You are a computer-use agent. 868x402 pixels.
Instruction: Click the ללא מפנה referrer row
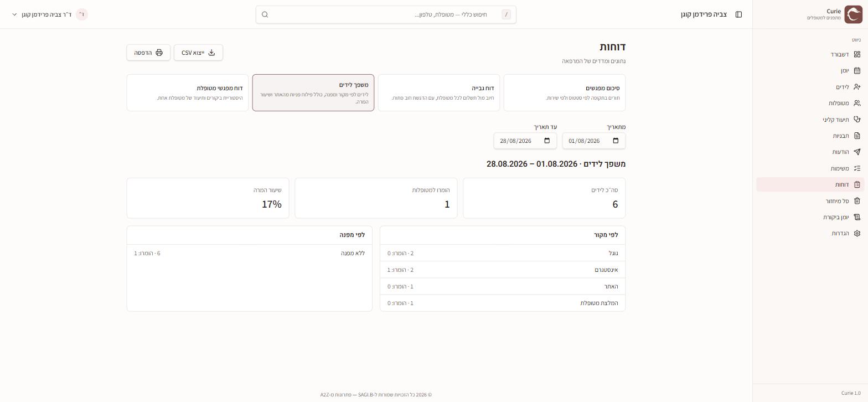click(250, 253)
